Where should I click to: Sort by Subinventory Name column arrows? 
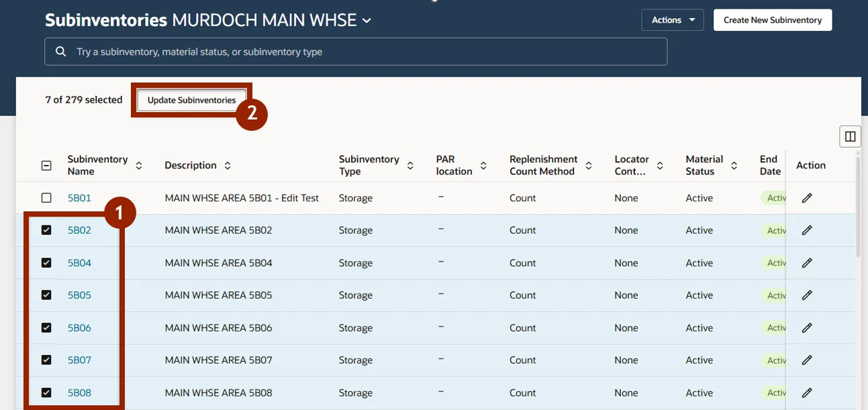[x=139, y=165]
